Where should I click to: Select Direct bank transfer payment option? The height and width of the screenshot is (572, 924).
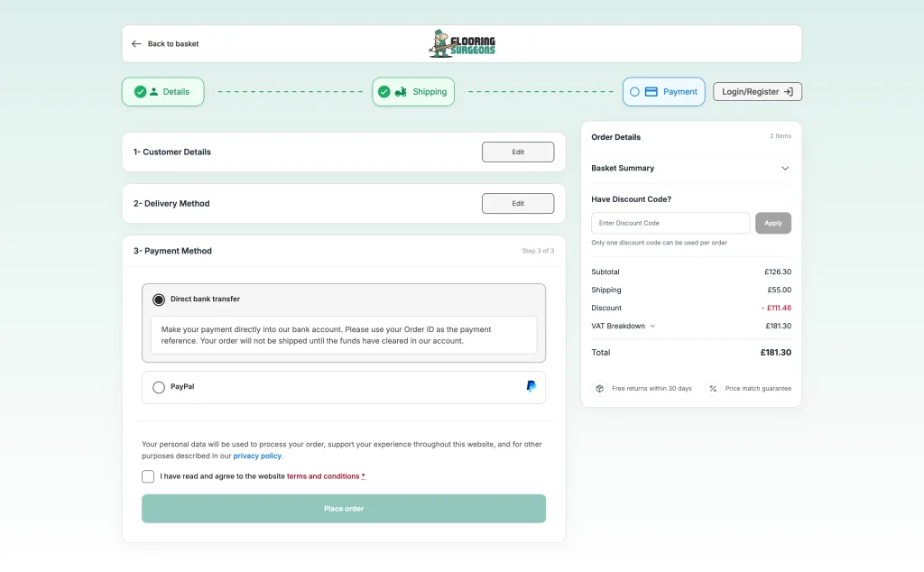click(x=159, y=300)
